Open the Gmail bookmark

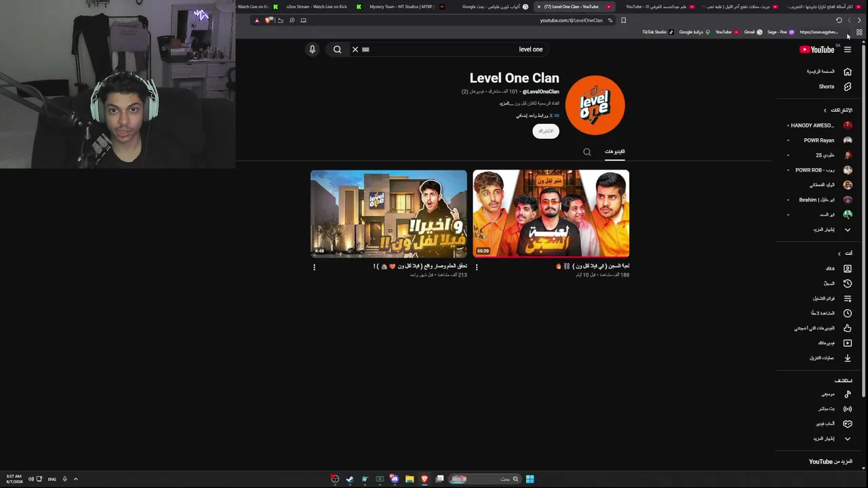pyautogui.click(x=753, y=32)
